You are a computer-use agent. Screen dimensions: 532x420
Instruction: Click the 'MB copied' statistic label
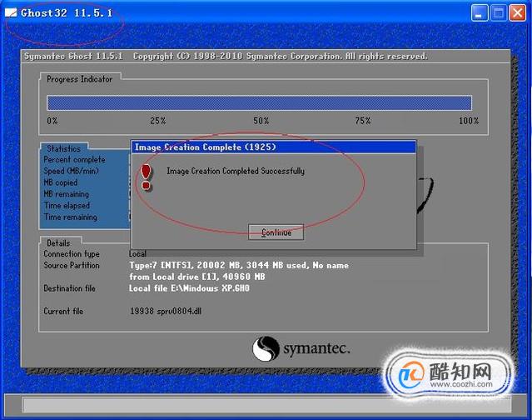pyautogui.click(x=61, y=182)
